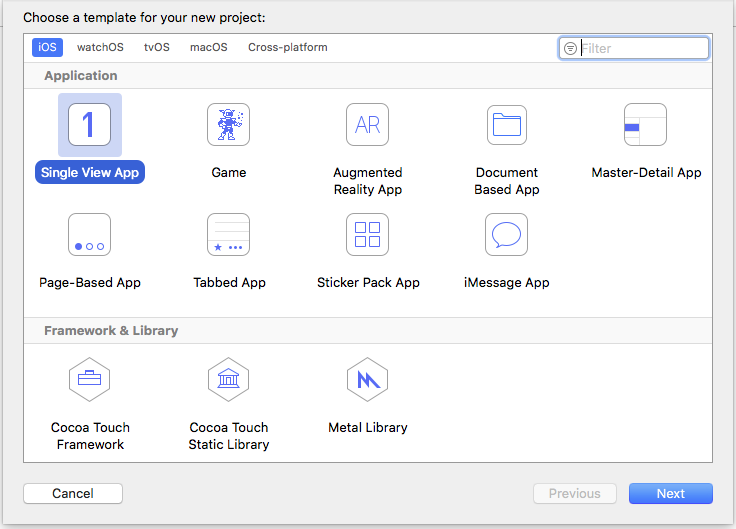The image size is (736, 529).
Task: Choose the Sticker Pack App icon
Action: point(367,235)
